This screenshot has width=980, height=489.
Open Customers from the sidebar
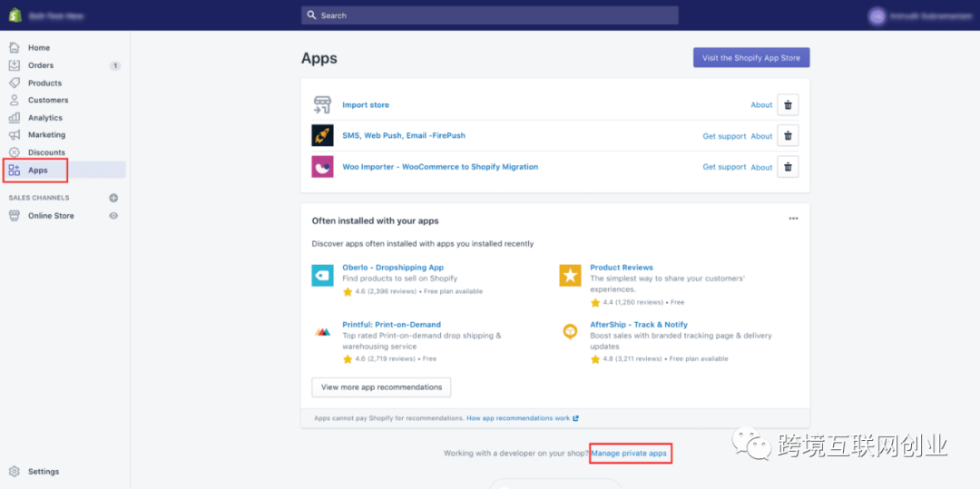coord(48,100)
